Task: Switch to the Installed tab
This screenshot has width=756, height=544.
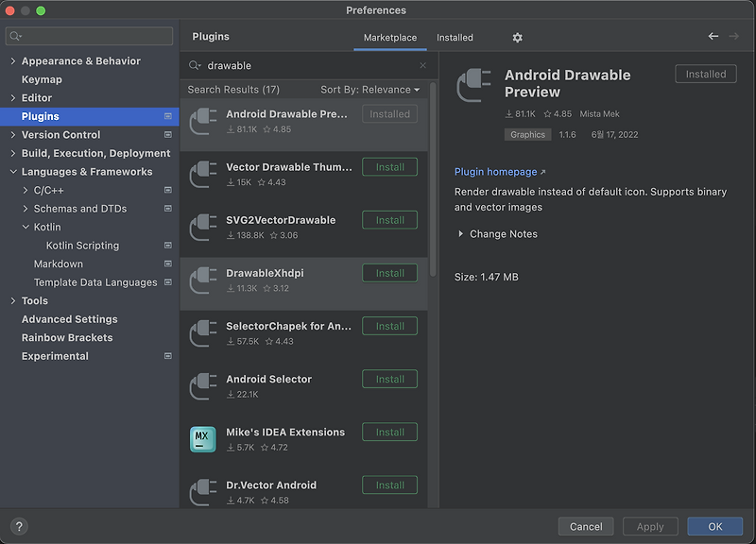Action: click(454, 38)
